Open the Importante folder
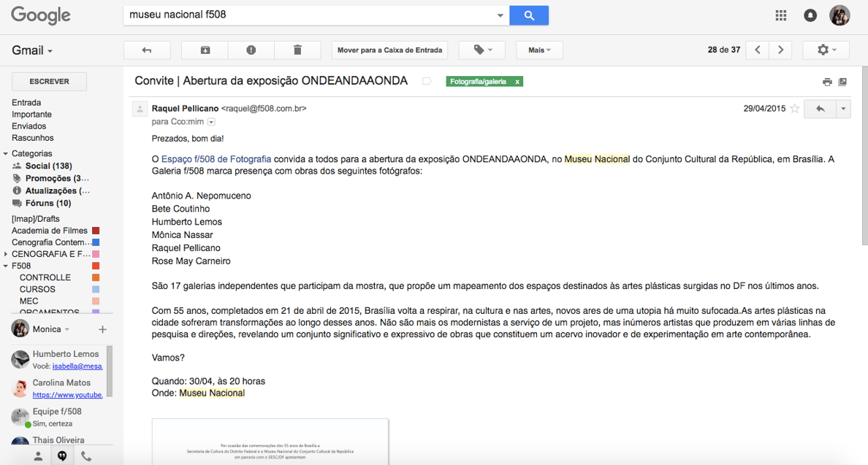 [x=31, y=115]
